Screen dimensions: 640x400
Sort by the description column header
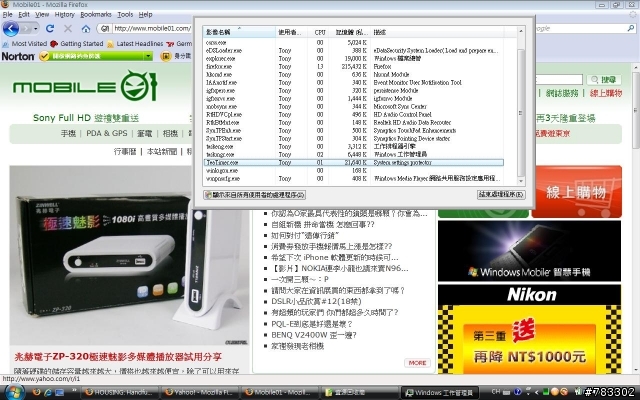point(437,32)
